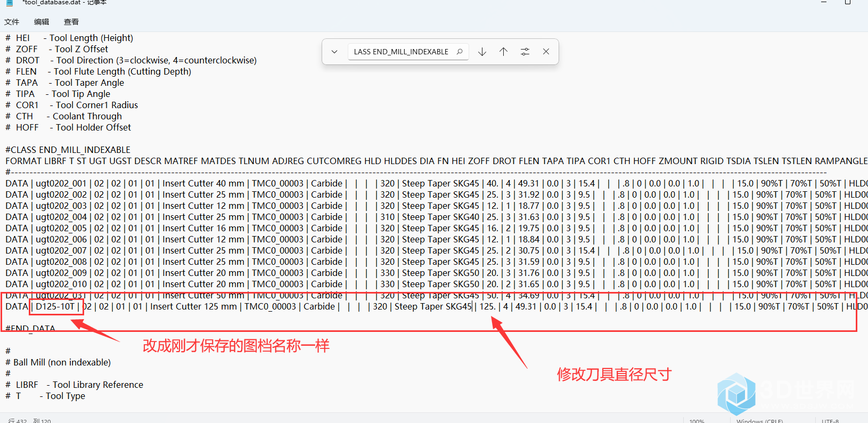Viewport: 868px width, 423px height.
Task: Click the HOFF Tool Holder Offset line
Action: pyautogui.click(x=68, y=127)
